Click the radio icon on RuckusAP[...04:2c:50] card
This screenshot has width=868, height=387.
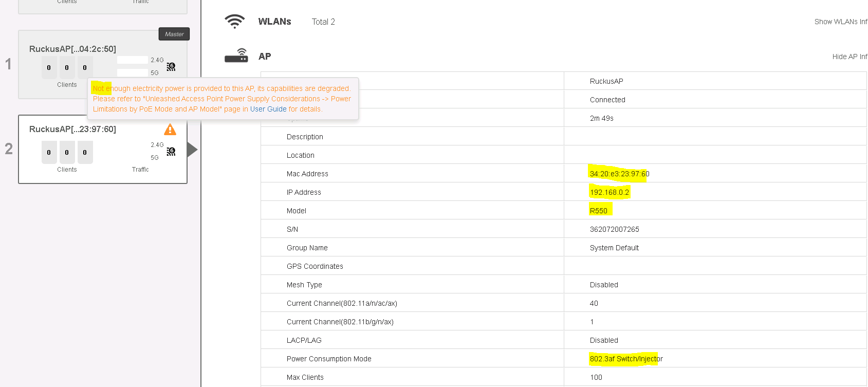(x=171, y=67)
